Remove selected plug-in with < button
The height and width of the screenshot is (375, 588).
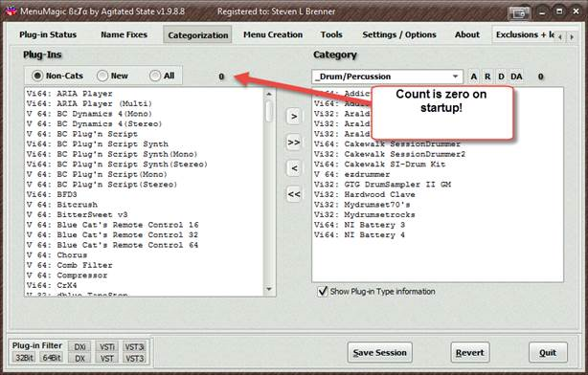coord(294,168)
